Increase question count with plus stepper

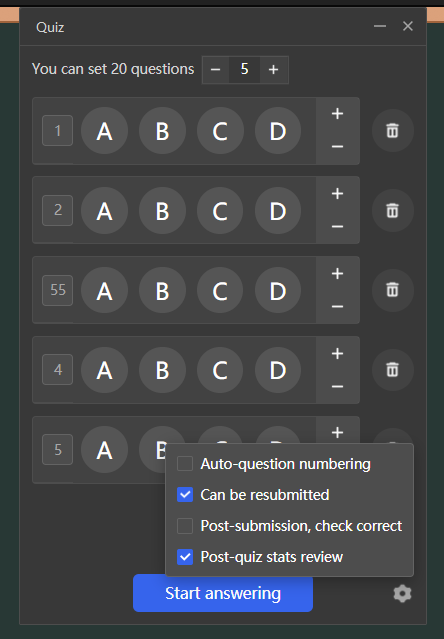coord(274,70)
